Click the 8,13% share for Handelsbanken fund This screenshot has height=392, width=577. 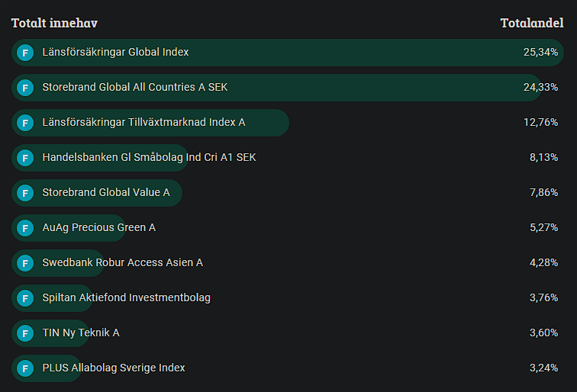click(543, 157)
